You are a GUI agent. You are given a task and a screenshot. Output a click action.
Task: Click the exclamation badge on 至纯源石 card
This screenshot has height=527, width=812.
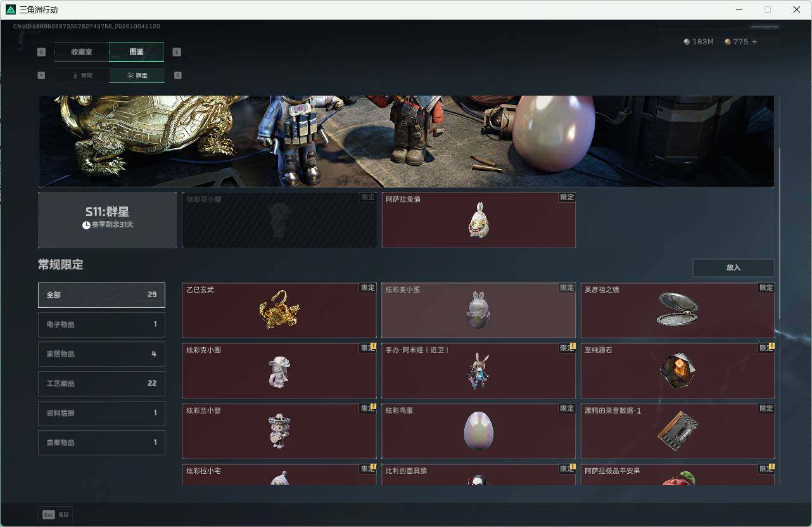(x=772, y=347)
